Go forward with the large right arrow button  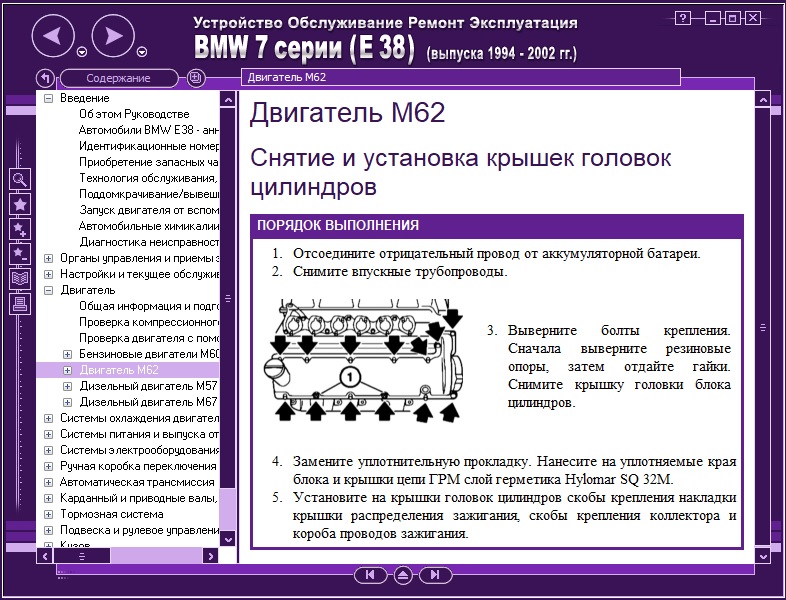pos(113,36)
